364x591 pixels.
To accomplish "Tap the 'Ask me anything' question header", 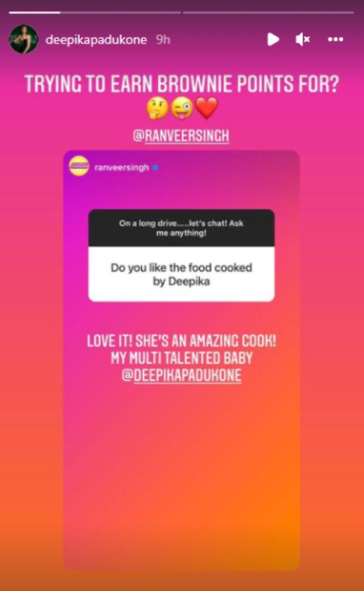I will coord(181,228).
